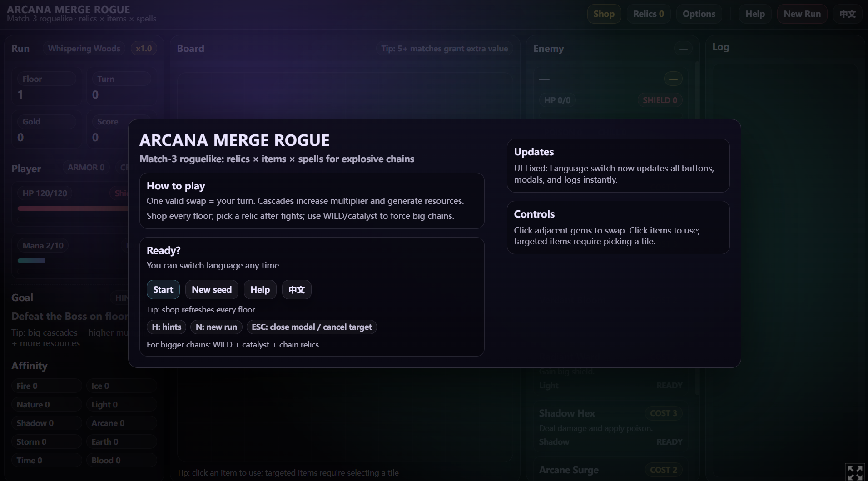Open Relics 0 in the top bar
This screenshot has height=481, width=868.
(648, 14)
